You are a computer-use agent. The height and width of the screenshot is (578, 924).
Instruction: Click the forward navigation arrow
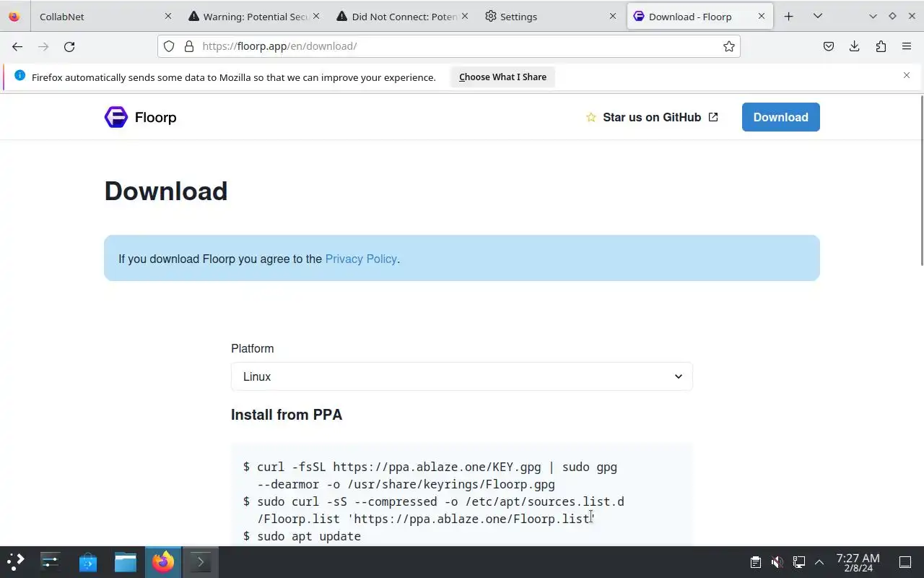(43, 46)
